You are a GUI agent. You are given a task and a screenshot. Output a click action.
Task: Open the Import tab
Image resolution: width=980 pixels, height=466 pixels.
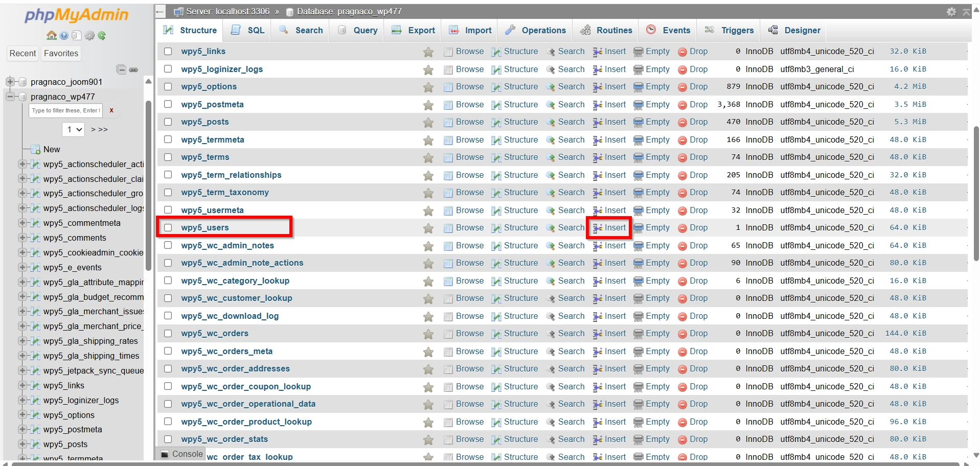[470, 30]
